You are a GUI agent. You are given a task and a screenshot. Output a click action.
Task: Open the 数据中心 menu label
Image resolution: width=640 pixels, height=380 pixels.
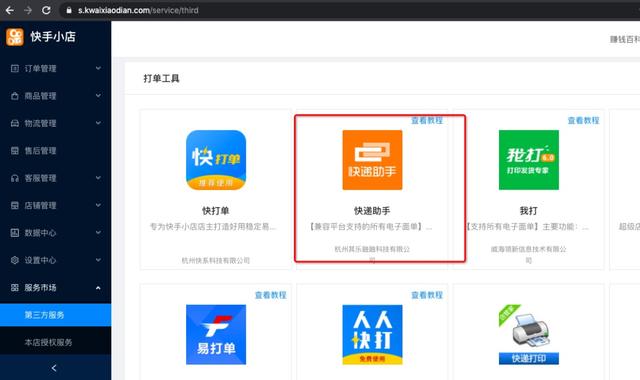tap(40, 233)
